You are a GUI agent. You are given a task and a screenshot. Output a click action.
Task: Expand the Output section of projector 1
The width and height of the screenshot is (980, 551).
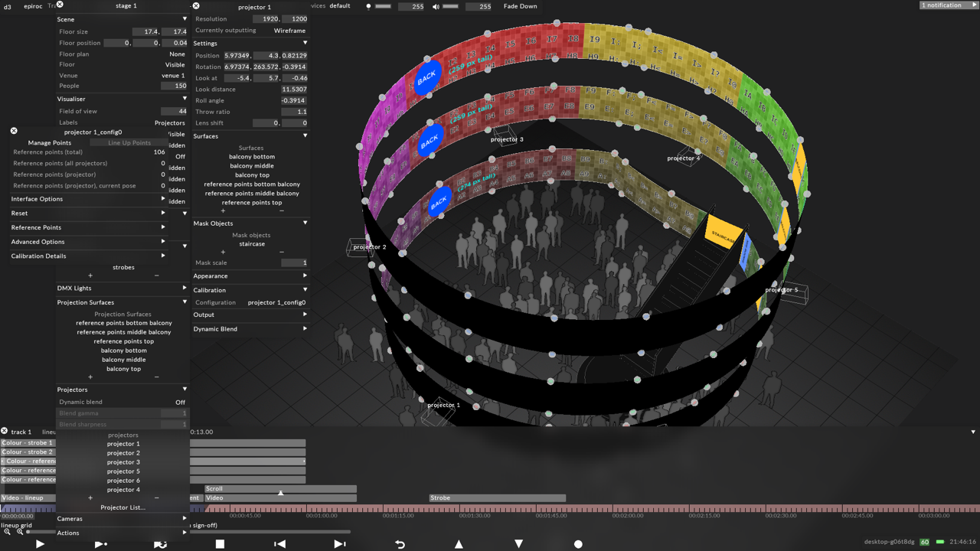point(250,315)
